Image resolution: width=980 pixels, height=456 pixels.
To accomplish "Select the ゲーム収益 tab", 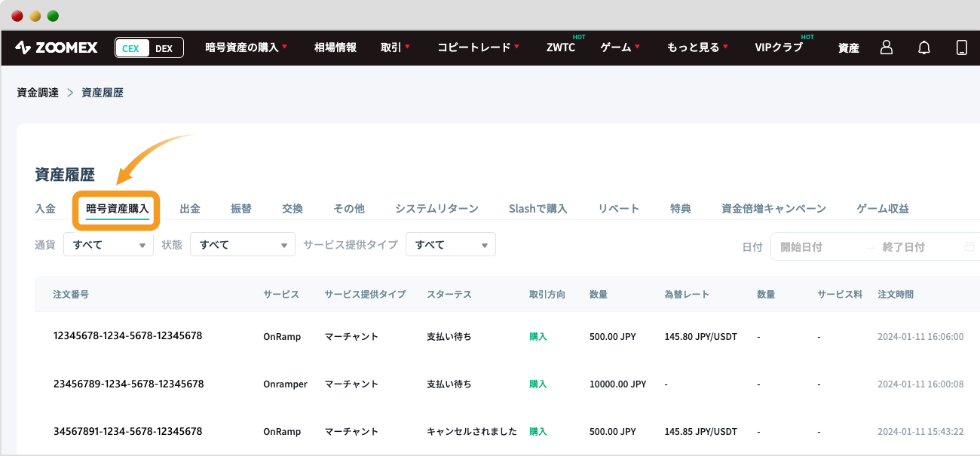I will tap(883, 209).
